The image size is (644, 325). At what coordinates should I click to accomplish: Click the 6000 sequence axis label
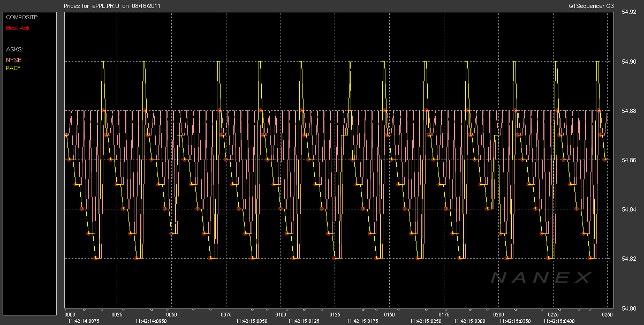[x=71, y=315]
